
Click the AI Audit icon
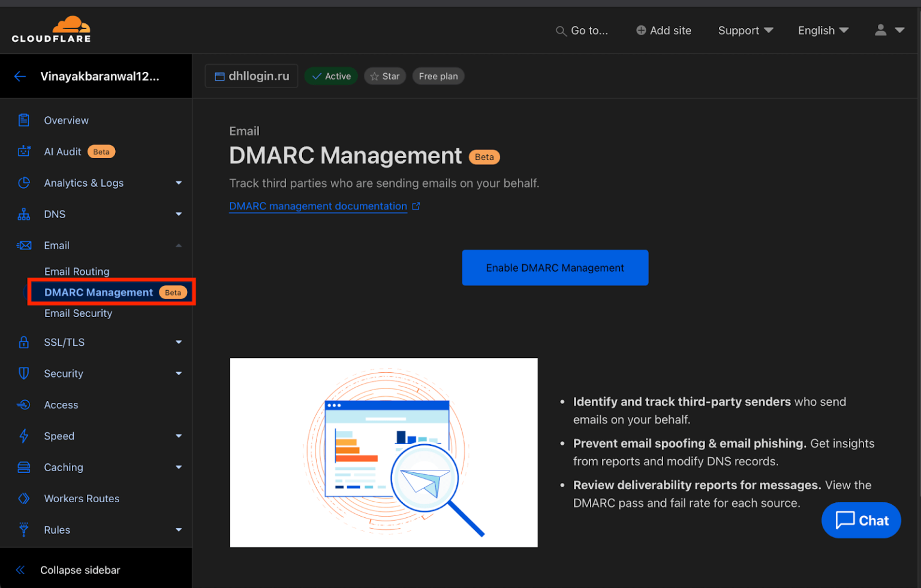click(23, 151)
